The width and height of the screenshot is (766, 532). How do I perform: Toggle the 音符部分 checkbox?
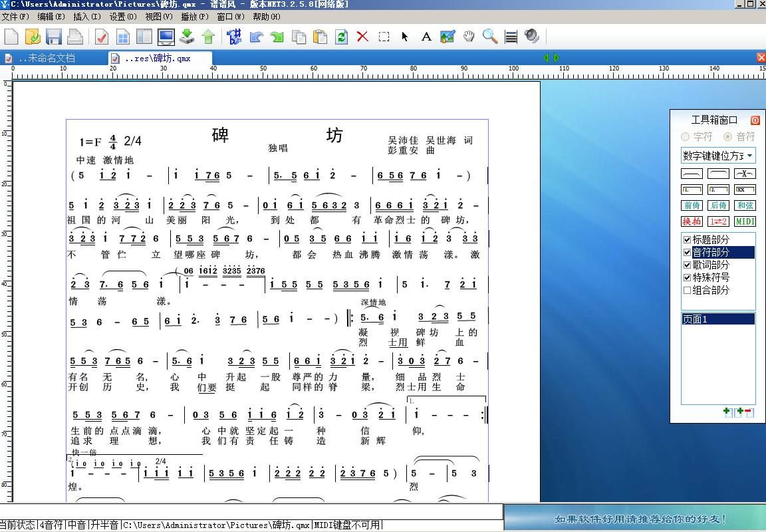(x=687, y=252)
